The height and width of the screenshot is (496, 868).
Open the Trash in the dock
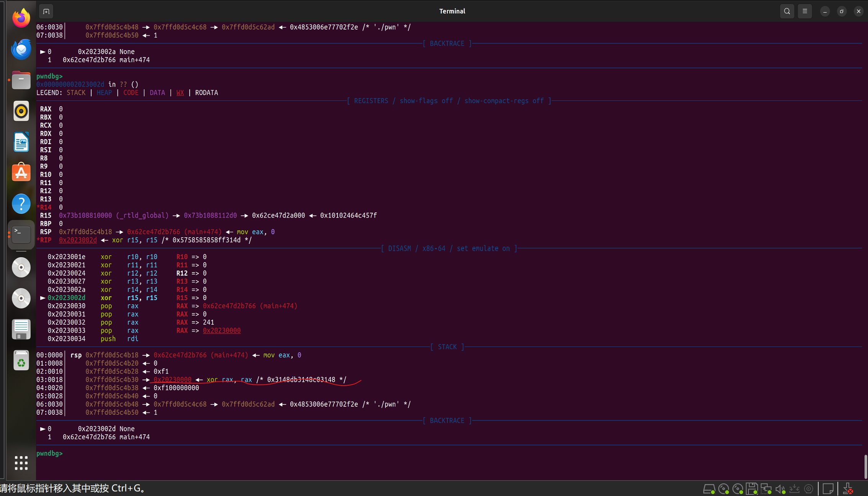pyautogui.click(x=21, y=360)
